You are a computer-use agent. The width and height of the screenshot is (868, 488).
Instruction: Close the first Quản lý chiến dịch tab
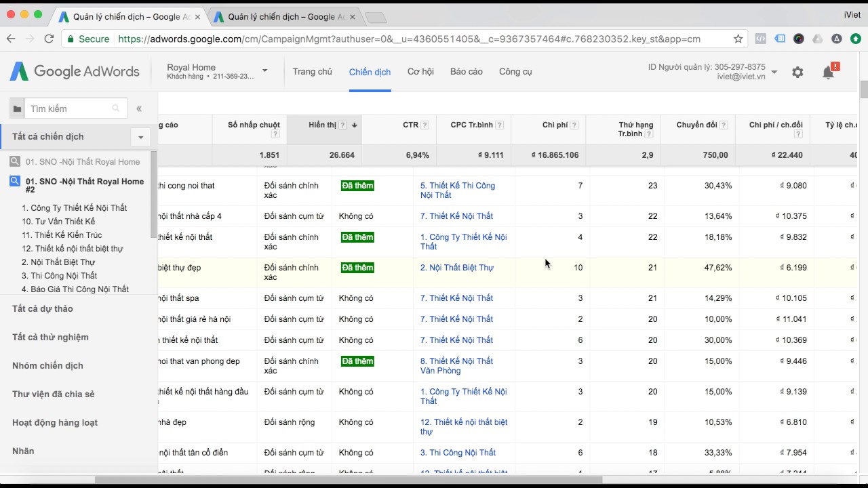click(197, 16)
